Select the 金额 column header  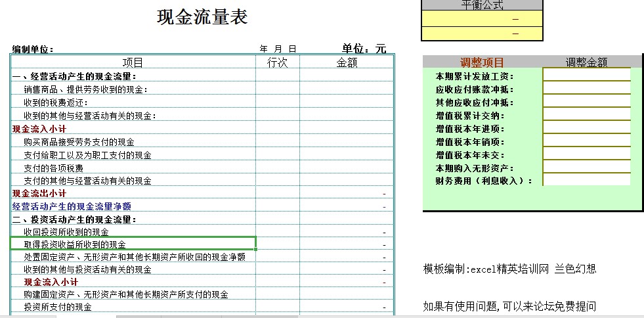[x=347, y=62]
